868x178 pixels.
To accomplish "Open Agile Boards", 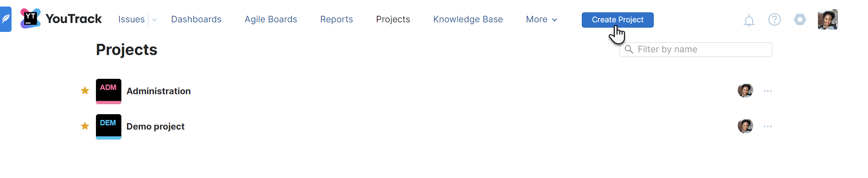I will pyautogui.click(x=270, y=20).
